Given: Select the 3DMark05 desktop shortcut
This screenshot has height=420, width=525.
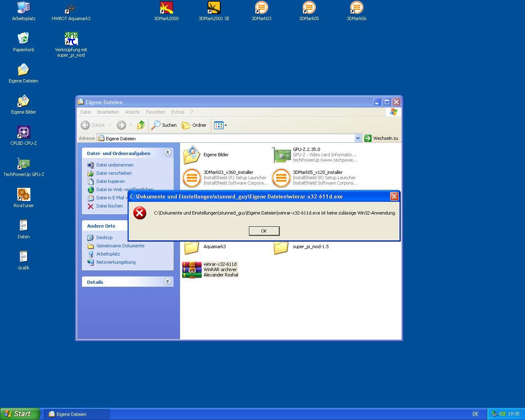Looking at the screenshot, I should (x=309, y=11).
